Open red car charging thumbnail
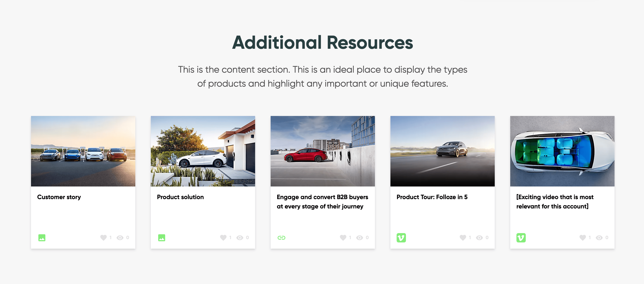 coord(323,151)
